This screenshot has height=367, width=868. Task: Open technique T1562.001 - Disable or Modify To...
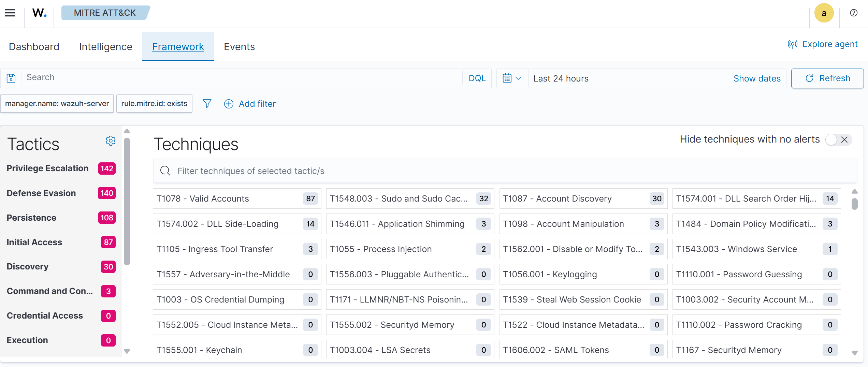(583, 249)
